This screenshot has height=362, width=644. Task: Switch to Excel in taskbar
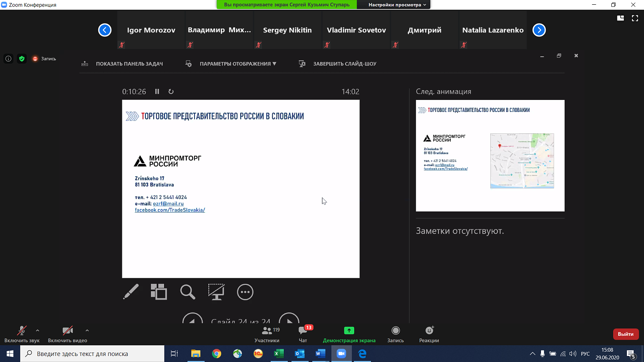point(279,354)
